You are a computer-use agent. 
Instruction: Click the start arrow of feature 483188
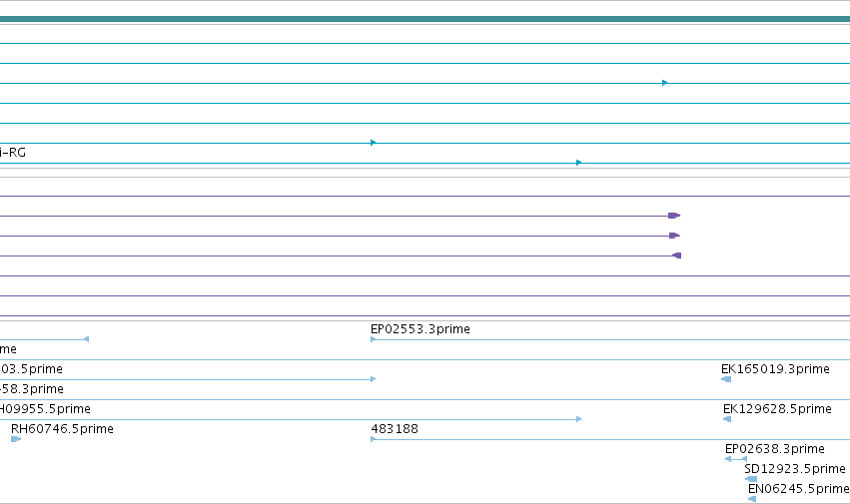[x=373, y=439]
